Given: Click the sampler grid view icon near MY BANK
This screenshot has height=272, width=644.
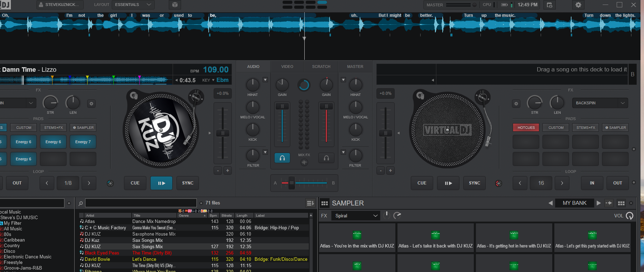Looking at the screenshot, I should 621,203.
